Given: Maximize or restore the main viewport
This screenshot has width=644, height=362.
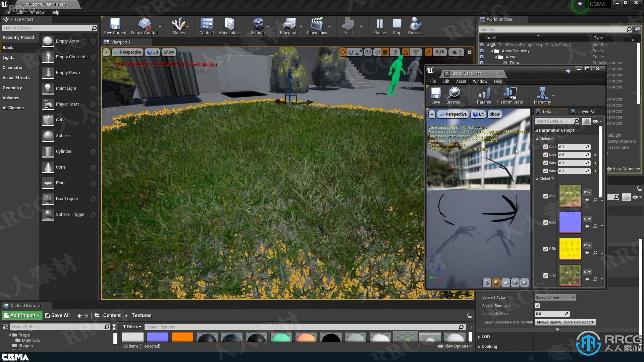Looking at the screenshot, I should [x=470, y=52].
